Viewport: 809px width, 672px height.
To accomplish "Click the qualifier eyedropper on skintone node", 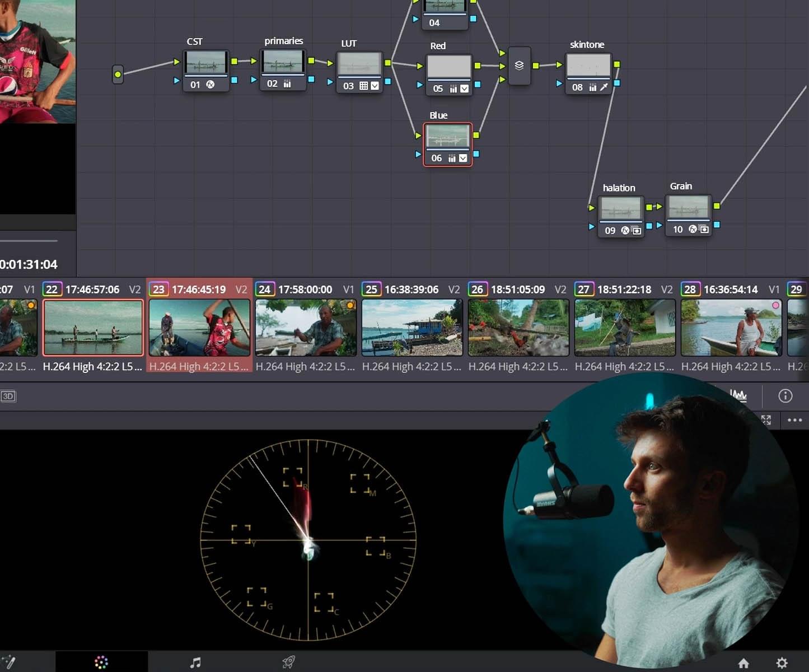I will (x=604, y=87).
